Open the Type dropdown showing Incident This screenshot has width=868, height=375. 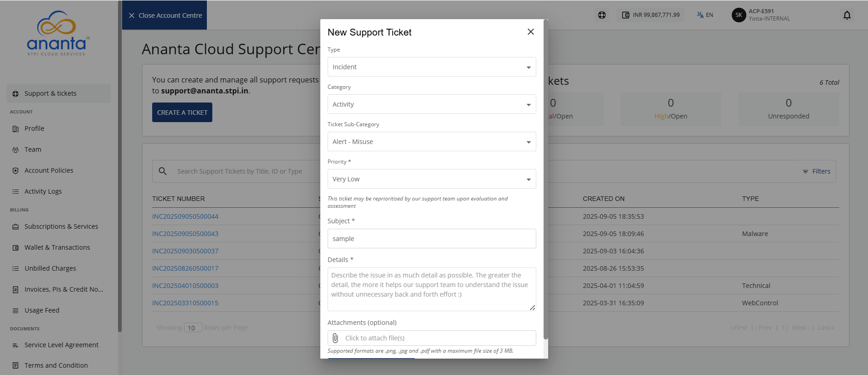tap(431, 67)
